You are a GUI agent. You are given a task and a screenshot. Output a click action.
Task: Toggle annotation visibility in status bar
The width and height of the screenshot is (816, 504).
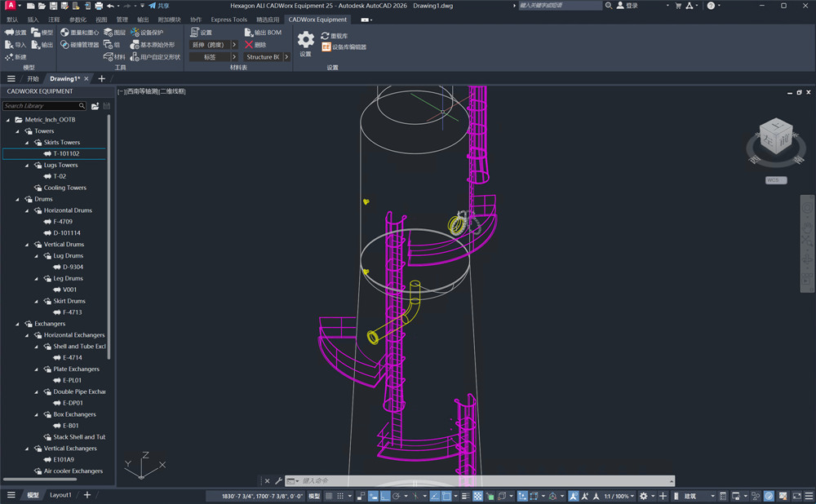[573, 496]
